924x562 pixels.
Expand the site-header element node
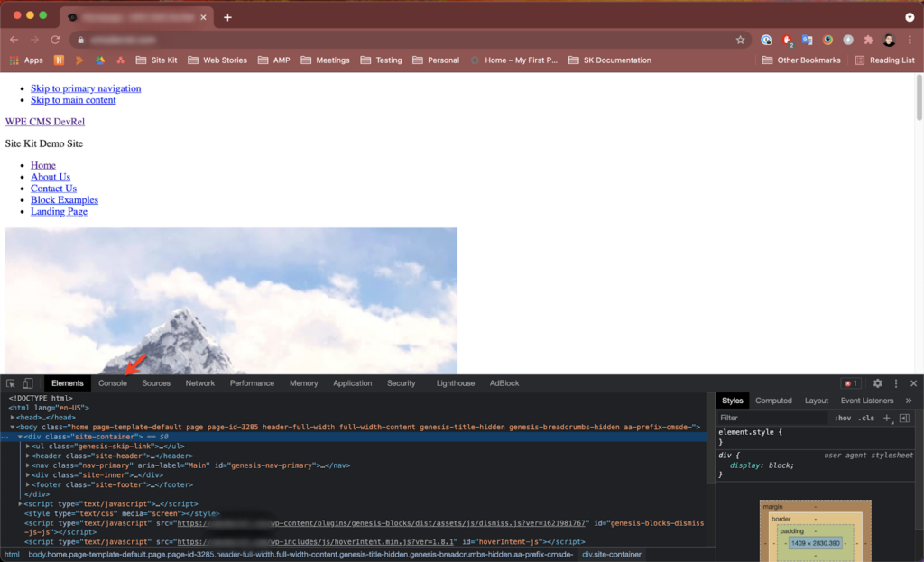[x=28, y=456]
